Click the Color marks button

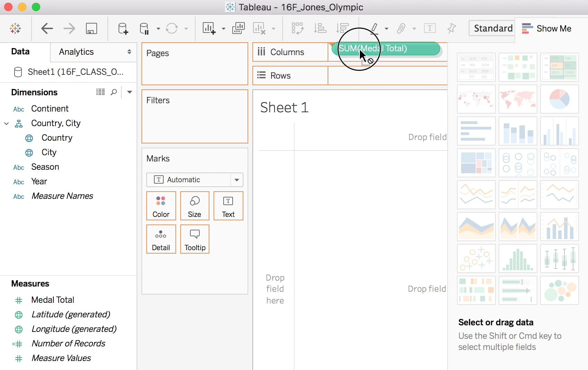[161, 206]
